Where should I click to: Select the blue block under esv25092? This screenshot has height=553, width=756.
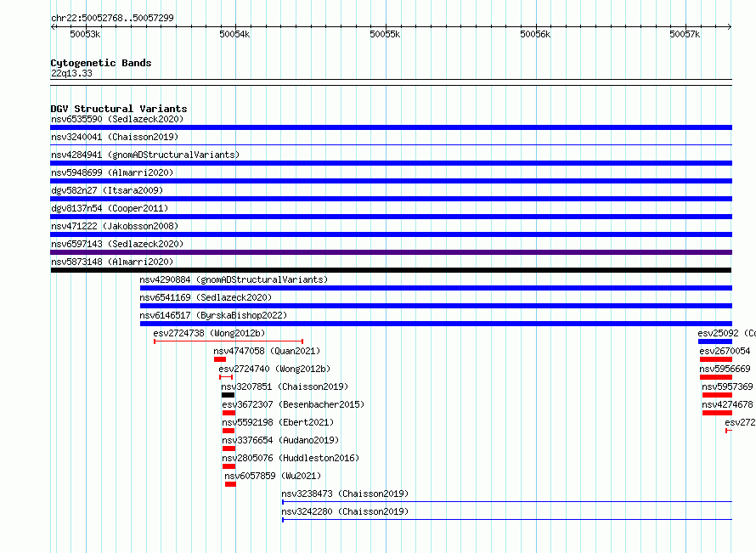(x=715, y=341)
